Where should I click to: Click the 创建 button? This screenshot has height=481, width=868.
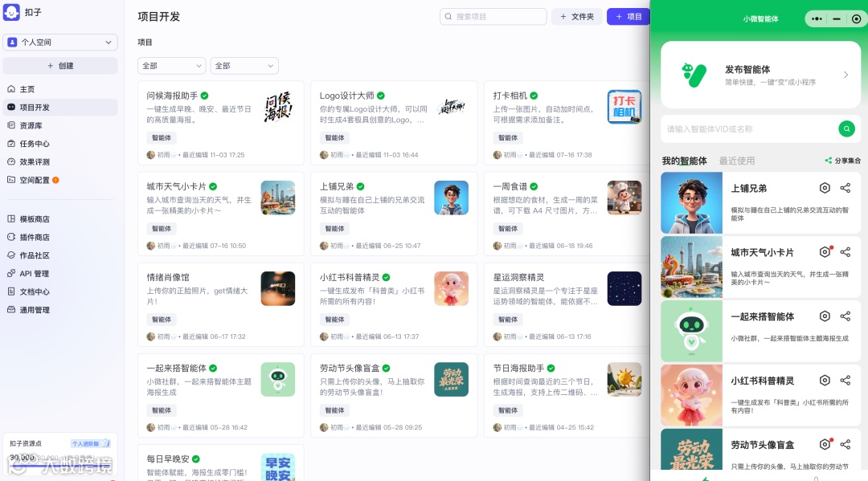pyautogui.click(x=60, y=66)
